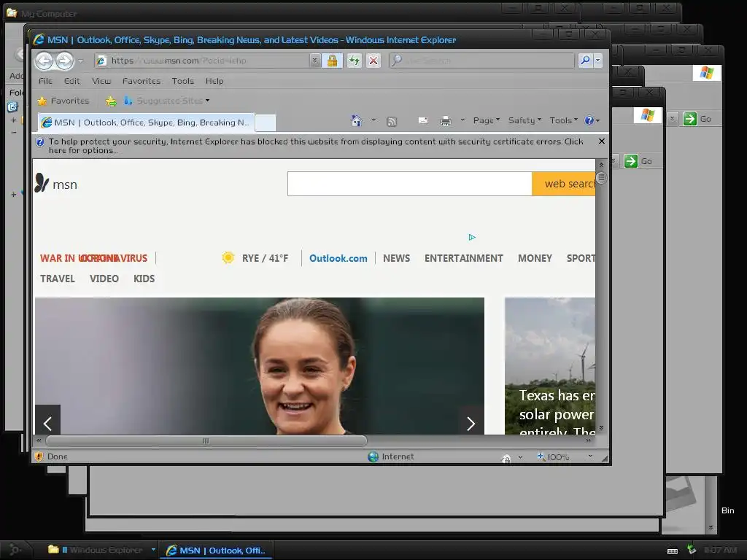Refresh the page with the green arrows icon
747x560 pixels.
point(354,61)
